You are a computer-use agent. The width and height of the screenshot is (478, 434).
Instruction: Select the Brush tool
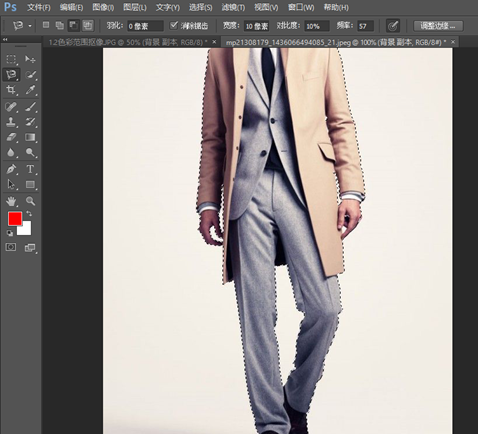click(30, 107)
